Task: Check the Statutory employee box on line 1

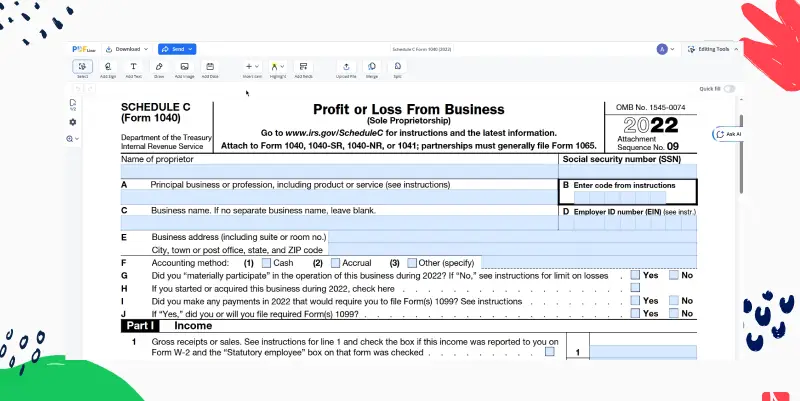Action: 549,352
